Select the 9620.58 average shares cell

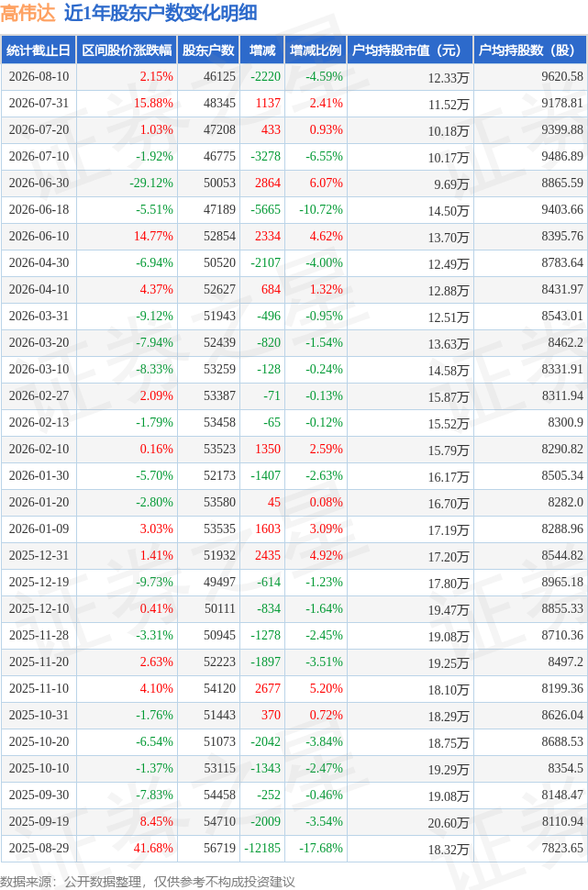(x=562, y=77)
